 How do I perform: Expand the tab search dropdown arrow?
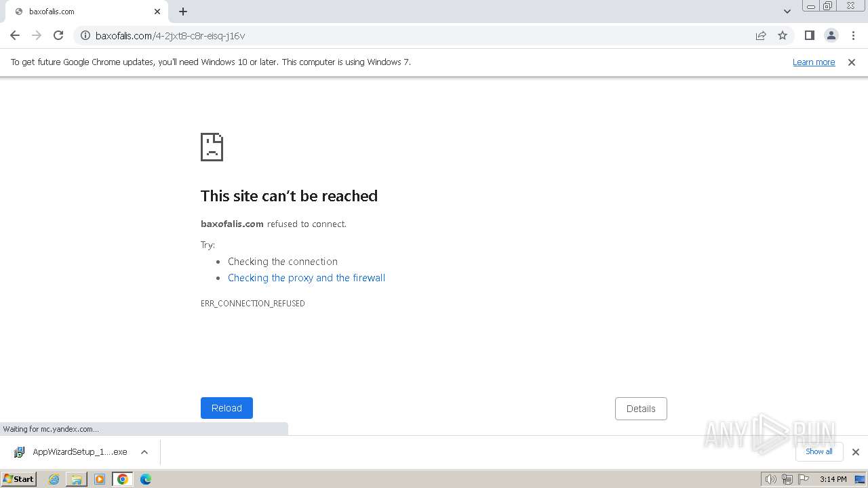787,12
